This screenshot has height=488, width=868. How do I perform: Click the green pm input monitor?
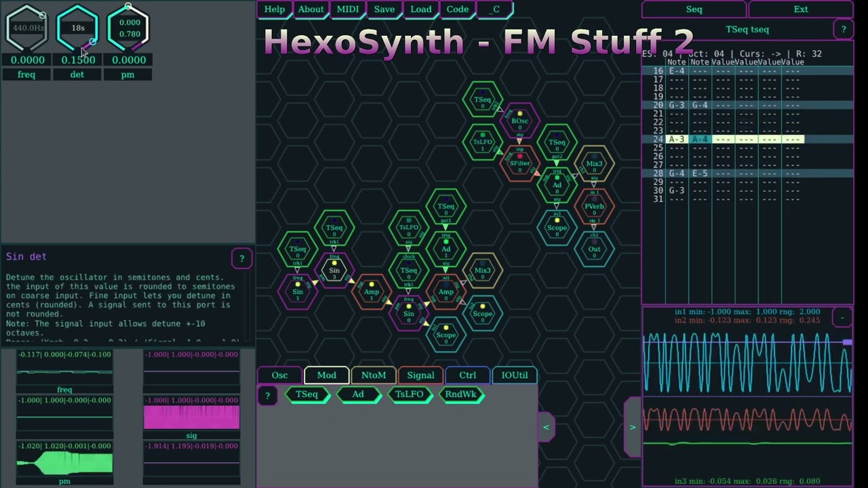[x=64, y=464]
